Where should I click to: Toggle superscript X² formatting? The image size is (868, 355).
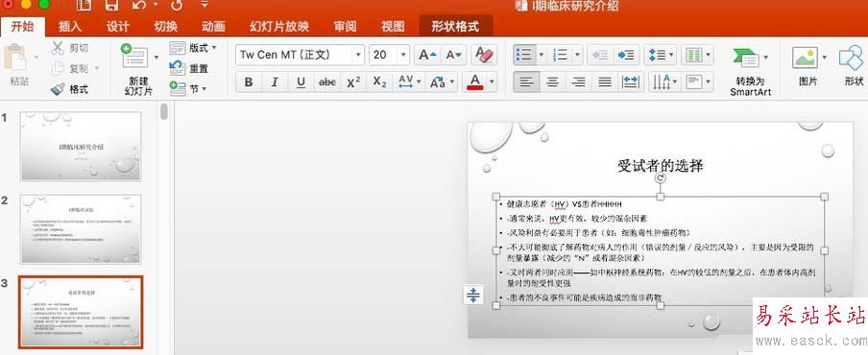353,83
